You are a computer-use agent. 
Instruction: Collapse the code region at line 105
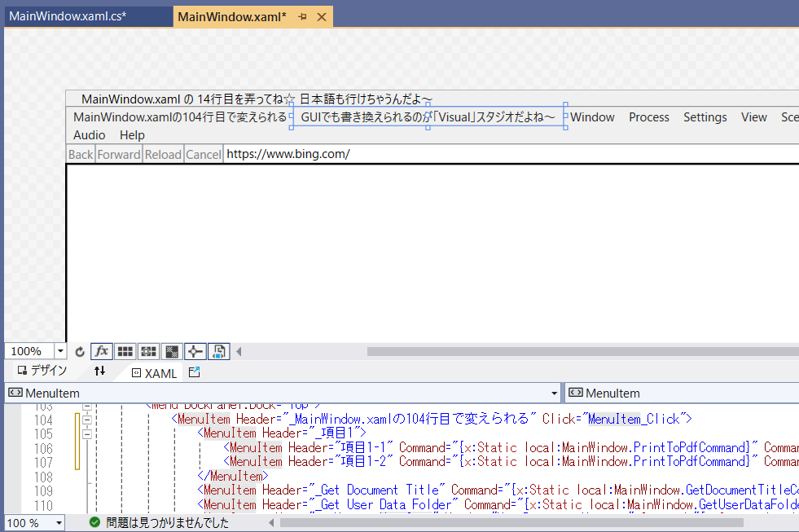(x=87, y=434)
